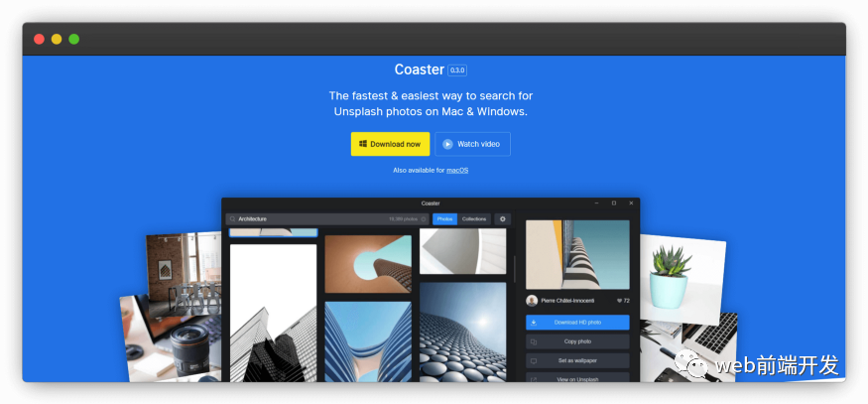This screenshot has width=868, height=404.
Task: Click the large Coaster page heading
Action: (419, 69)
